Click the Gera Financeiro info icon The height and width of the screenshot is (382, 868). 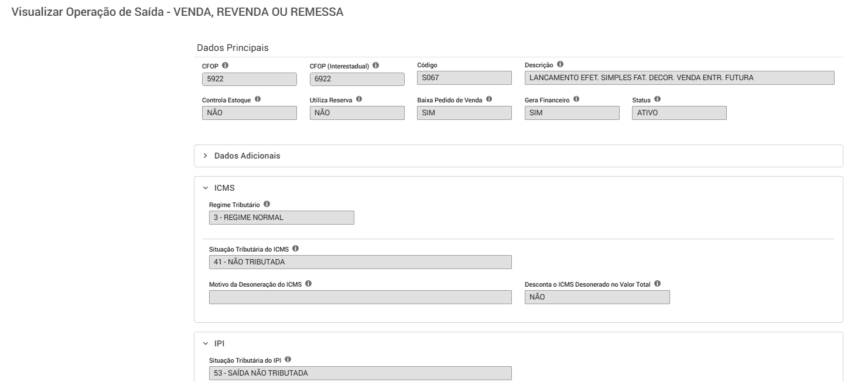tap(577, 99)
